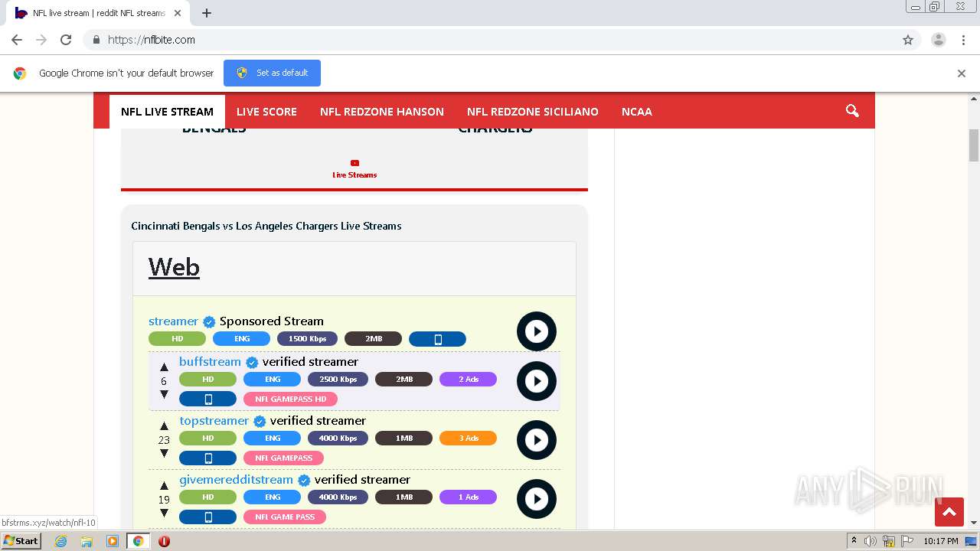Open a new browser tab
This screenshot has height=551, width=980.
click(x=207, y=13)
